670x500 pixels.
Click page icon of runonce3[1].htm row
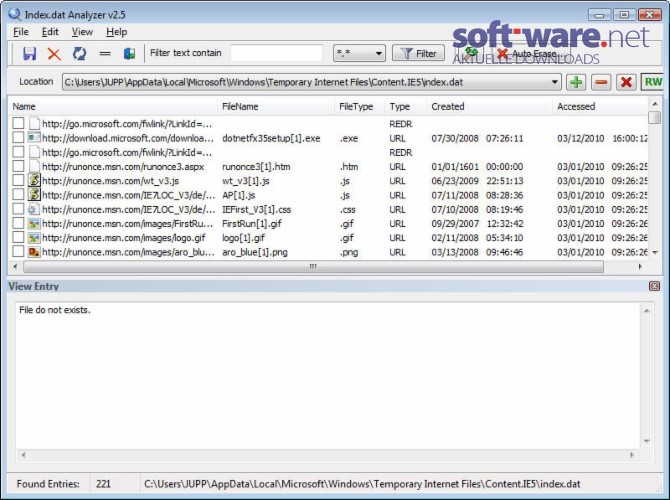click(x=34, y=166)
